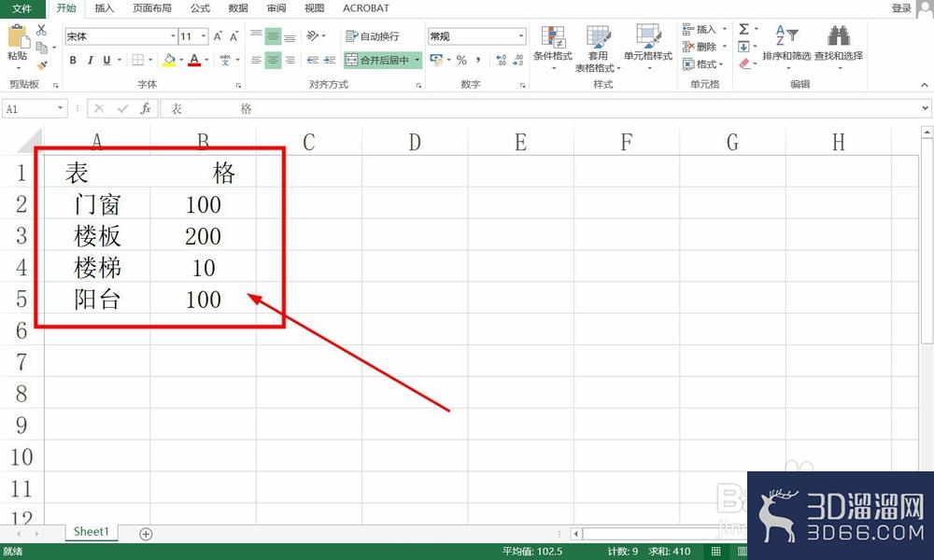Add a new sheet with plus icon
This screenshot has width=934, height=560.
146,534
